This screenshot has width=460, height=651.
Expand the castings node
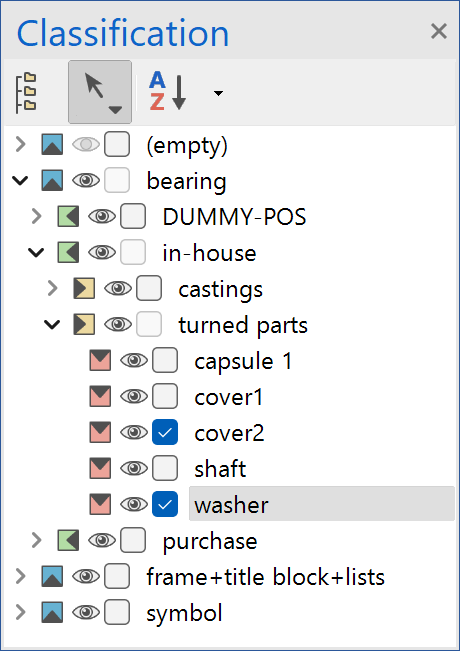(52, 288)
